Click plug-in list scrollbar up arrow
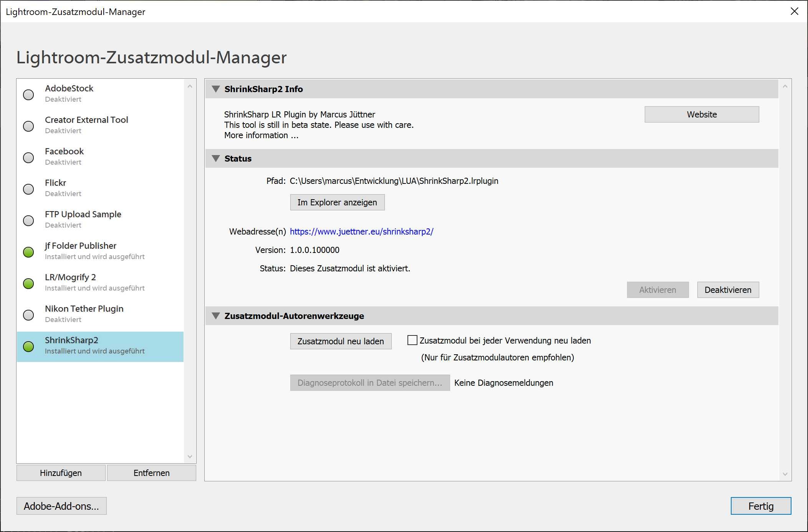 click(190, 87)
